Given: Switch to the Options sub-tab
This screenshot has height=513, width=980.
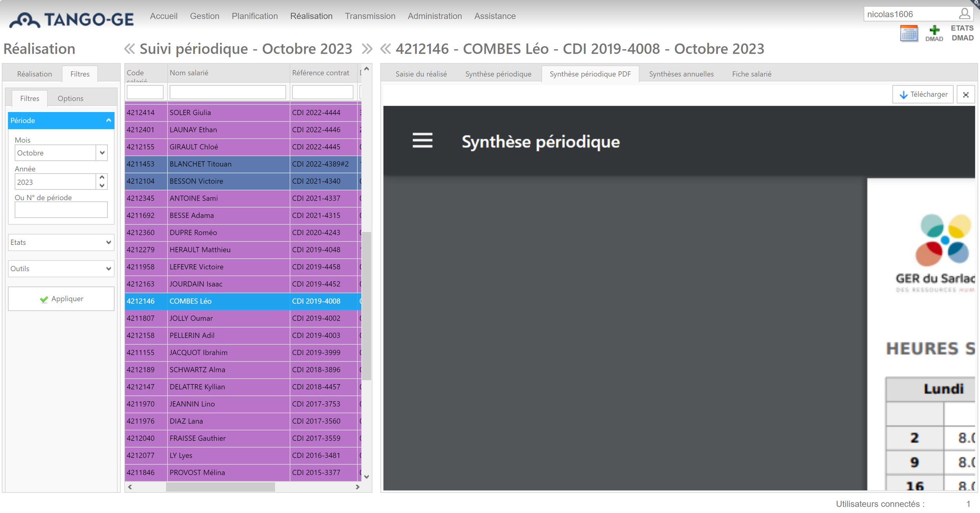Looking at the screenshot, I should (71, 98).
